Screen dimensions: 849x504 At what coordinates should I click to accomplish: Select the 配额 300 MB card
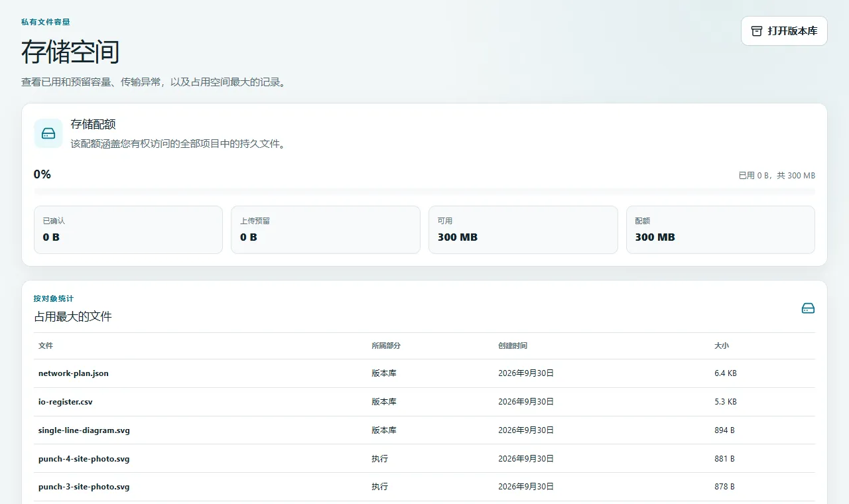click(720, 229)
